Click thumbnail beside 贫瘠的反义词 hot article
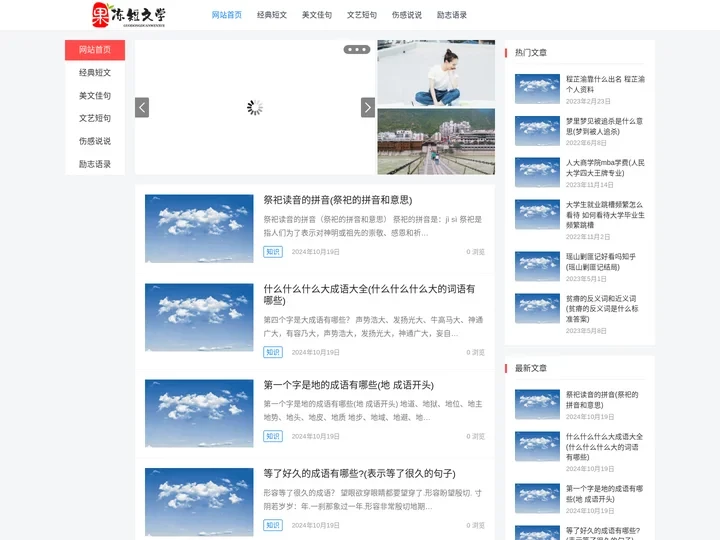The height and width of the screenshot is (540, 720). 537,309
